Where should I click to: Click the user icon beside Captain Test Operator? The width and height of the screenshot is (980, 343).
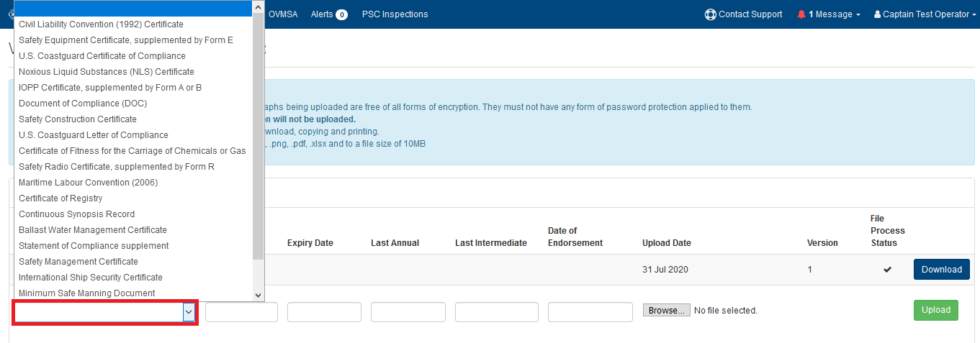(877, 14)
